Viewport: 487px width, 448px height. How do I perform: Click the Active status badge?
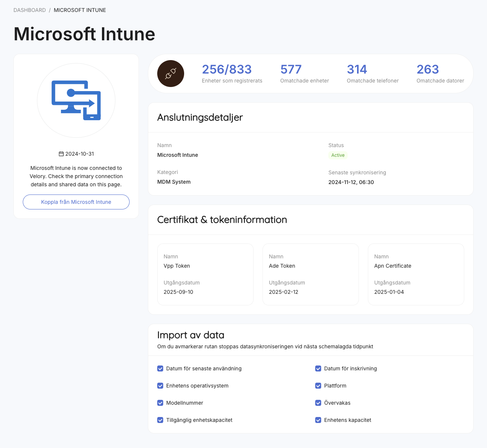(338, 155)
